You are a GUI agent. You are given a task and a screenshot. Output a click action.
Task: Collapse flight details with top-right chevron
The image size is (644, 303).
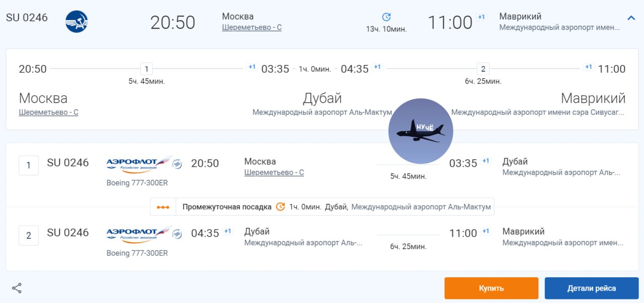tap(631, 18)
